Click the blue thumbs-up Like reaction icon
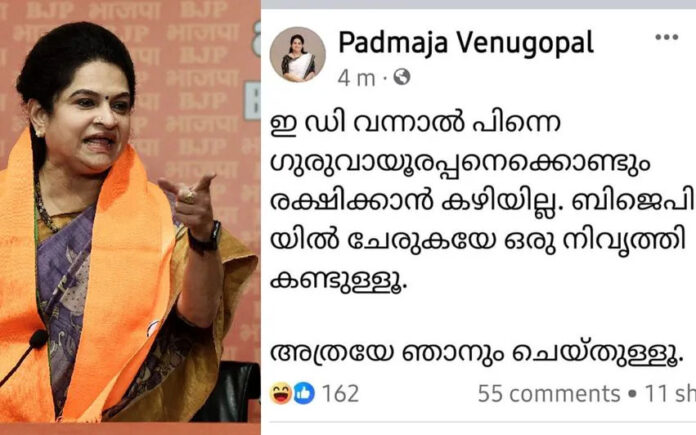This screenshot has height=435, width=696. pyautogui.click(x=304, y=393)
